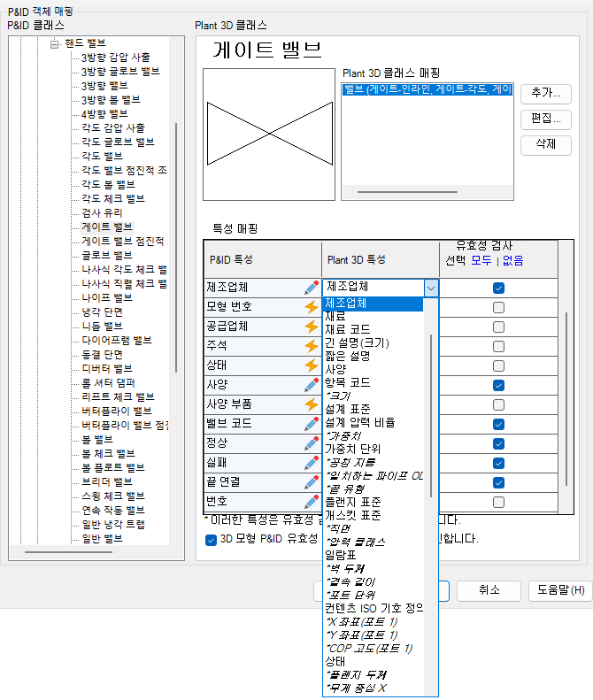Uncheck validation checkbox for 끝 연결 row
593x700 pixels.
[499, 482]
